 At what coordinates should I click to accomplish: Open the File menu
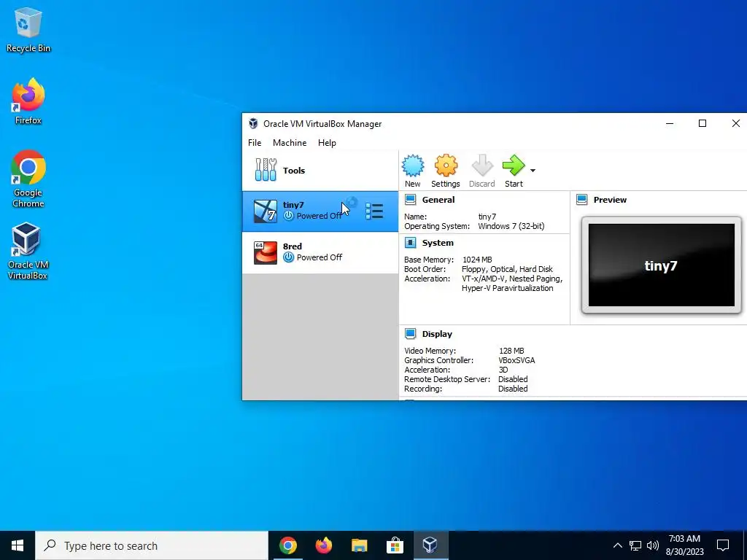click(255, 143)
